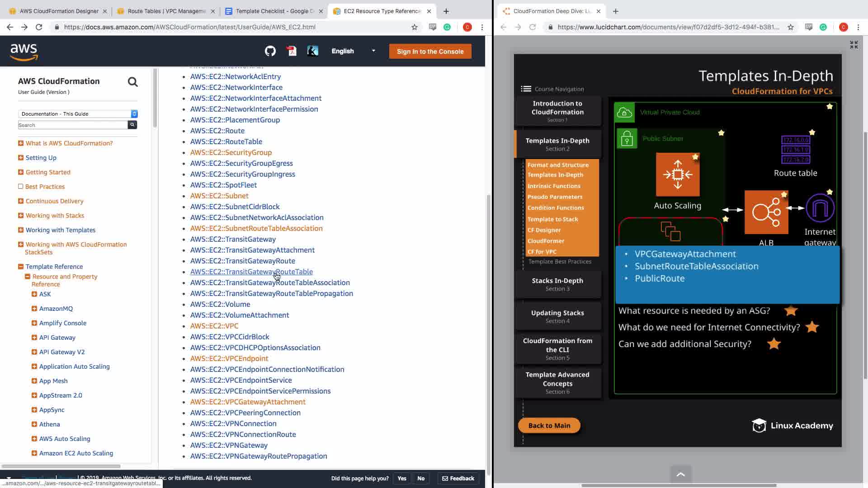Open the AWS::EC2::VPCGatewayAttachment link
Screen dimensions: 868x488
[x=248, y=402]
